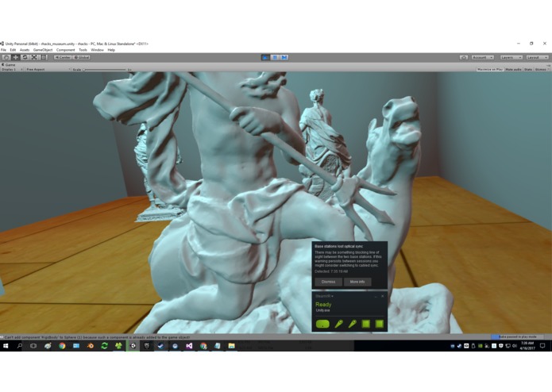Toggle Center pivot mode button
Screen dimensions: 552x392
(63, 57)
